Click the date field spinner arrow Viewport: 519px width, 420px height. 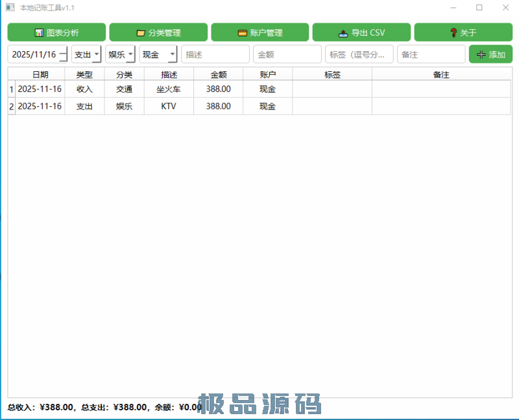[62, 54]
